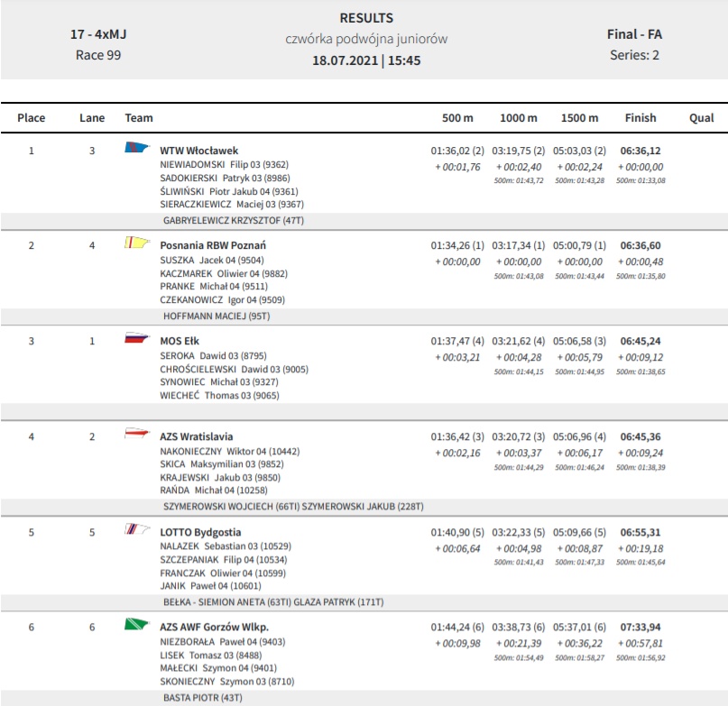
Task: Click team name Posnania RBW Poznań
Action: [x=213, y=245]
